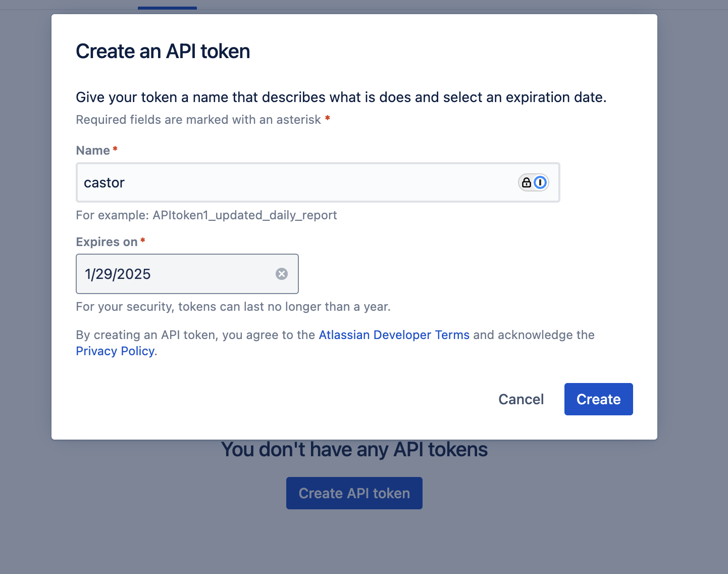The width and height of the screenshot is (728, 574).
Task: Click the 1Password logo in the Name field
Action: click(x=540, y=182)
